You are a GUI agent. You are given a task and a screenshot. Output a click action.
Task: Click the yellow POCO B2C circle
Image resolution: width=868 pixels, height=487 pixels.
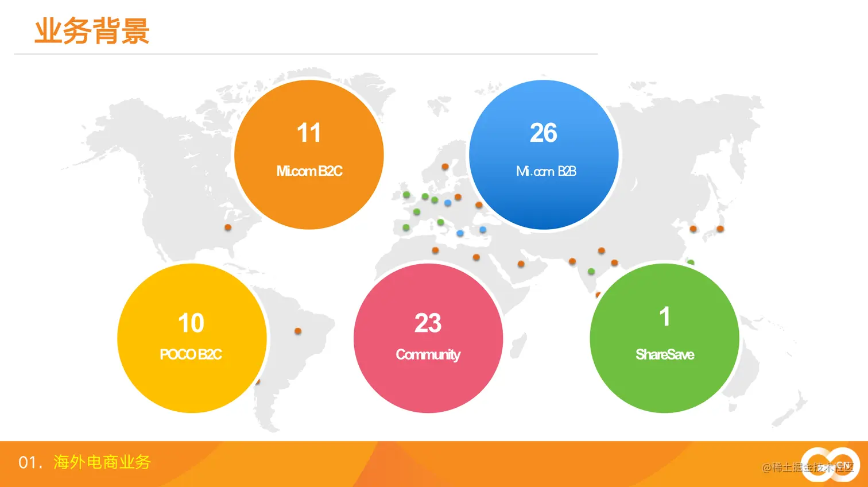click(192, 338)
